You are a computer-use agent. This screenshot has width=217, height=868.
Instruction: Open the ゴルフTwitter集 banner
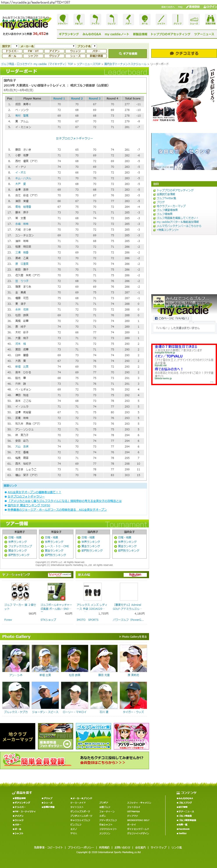pyautogui.click(x=94, y=736)
